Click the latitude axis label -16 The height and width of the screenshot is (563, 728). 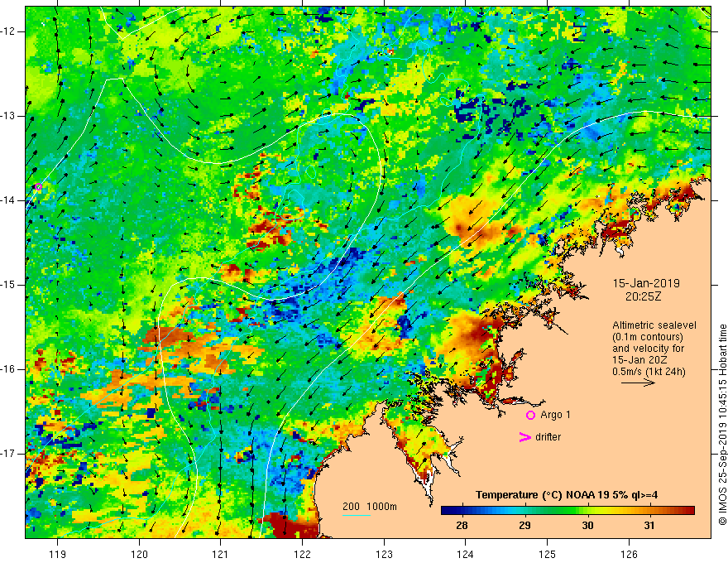(8, 369)
